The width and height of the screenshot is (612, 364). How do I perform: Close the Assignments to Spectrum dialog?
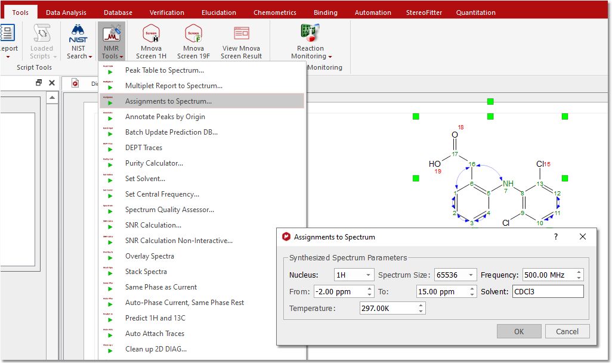pos(583,237)
